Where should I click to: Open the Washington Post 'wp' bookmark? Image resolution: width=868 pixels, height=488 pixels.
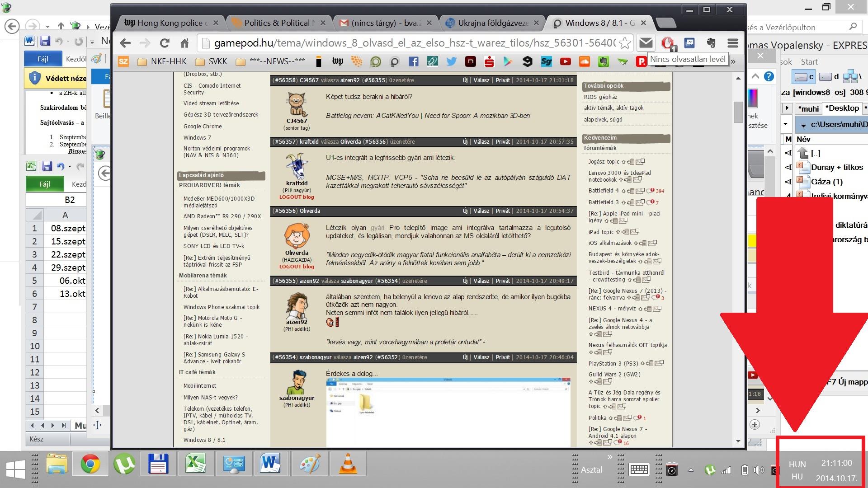click(337, 61)
